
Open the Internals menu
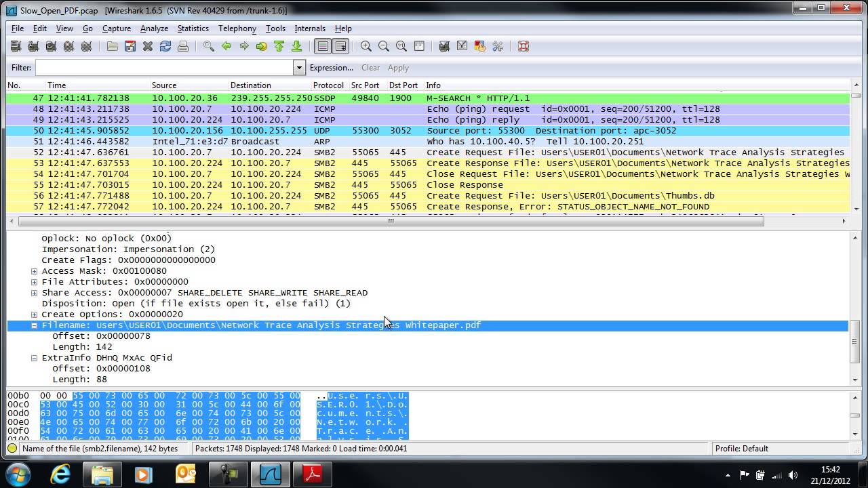click(310, 28)
